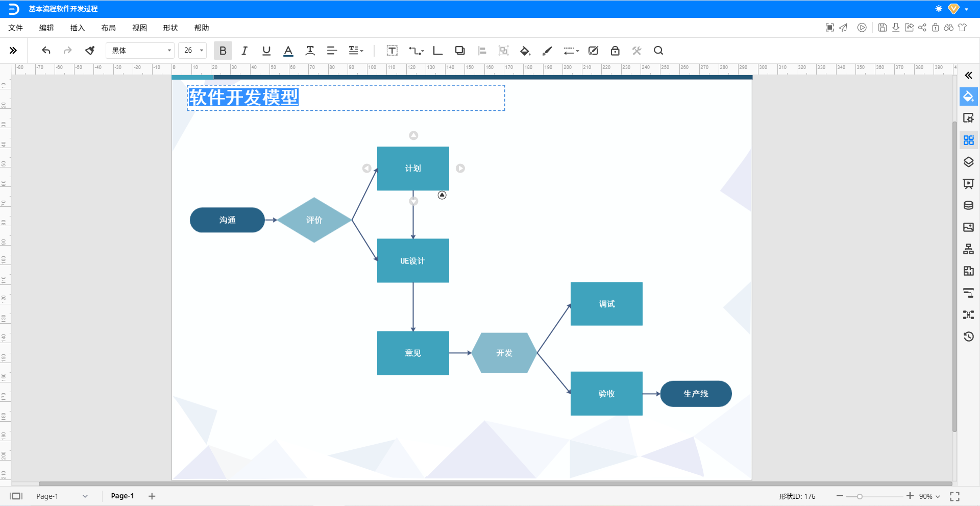The height and width of the screenshot is (506, 980).
Task: Open the 文件 menu
Action: click(15, 28)
